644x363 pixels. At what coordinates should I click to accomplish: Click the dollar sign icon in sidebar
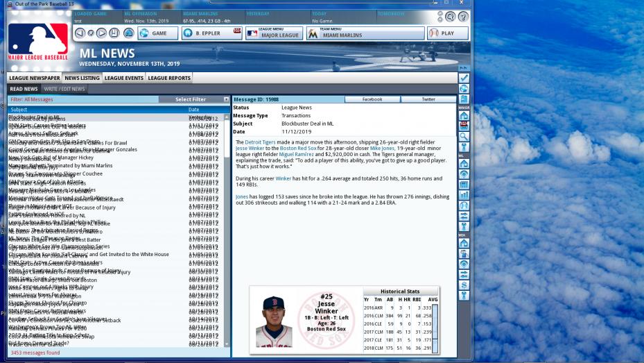464,285
